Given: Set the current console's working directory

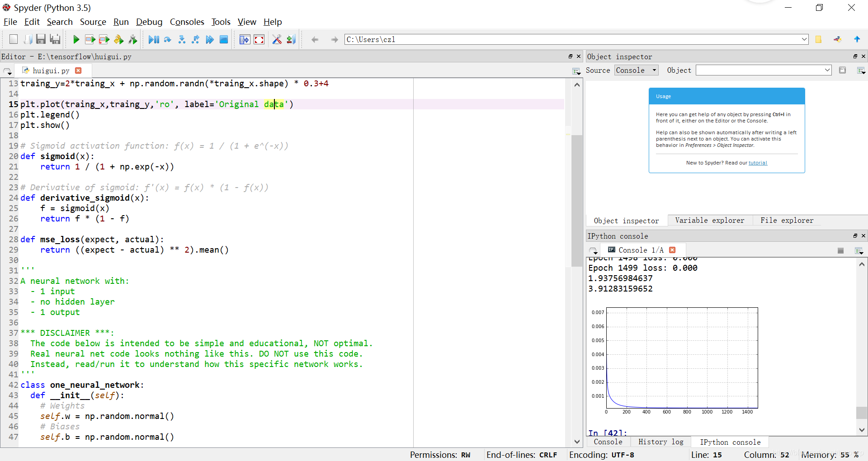Looking at the screenshot, I should pyautogui.click(x=838, y=40).
